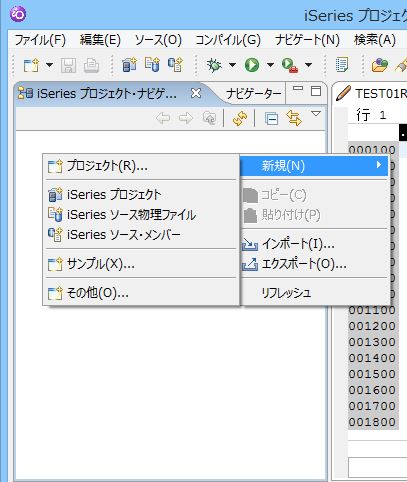This screenshot has height=482, width=407.
Task: Open the 検索(A) menu
Action: tap(375, 40)
